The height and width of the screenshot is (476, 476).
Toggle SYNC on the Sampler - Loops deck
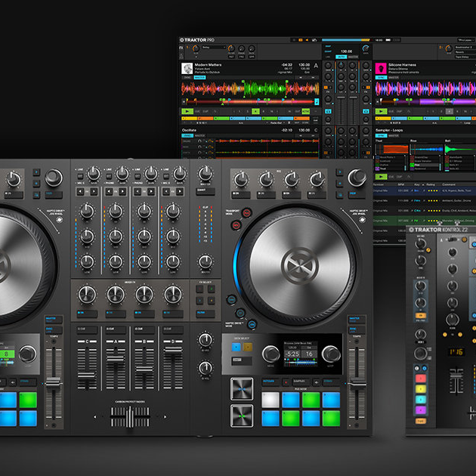[x=381, y=135]
